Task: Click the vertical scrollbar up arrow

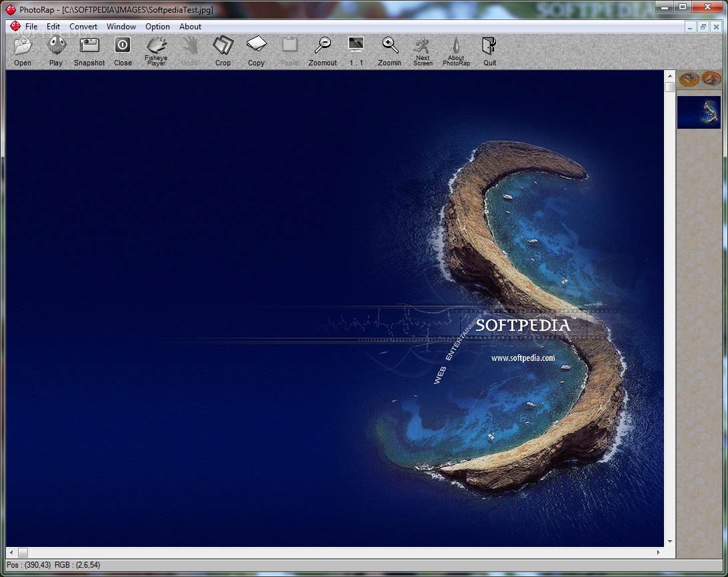Action: pos(669,76)
